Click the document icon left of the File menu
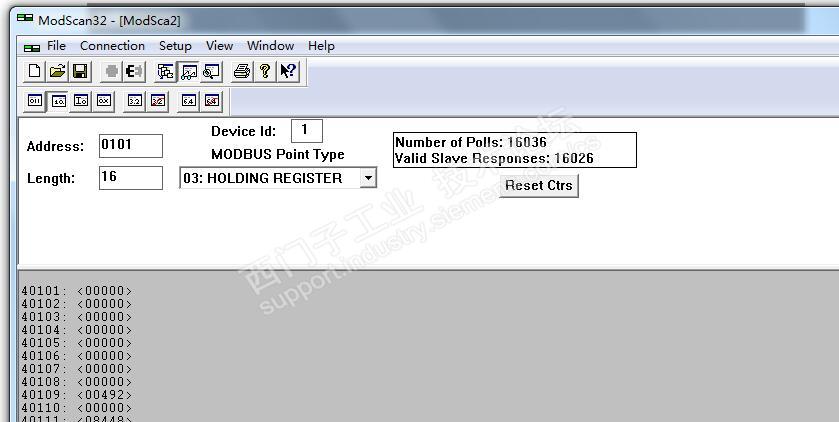The image size is (839, 422). pos(32,48)
